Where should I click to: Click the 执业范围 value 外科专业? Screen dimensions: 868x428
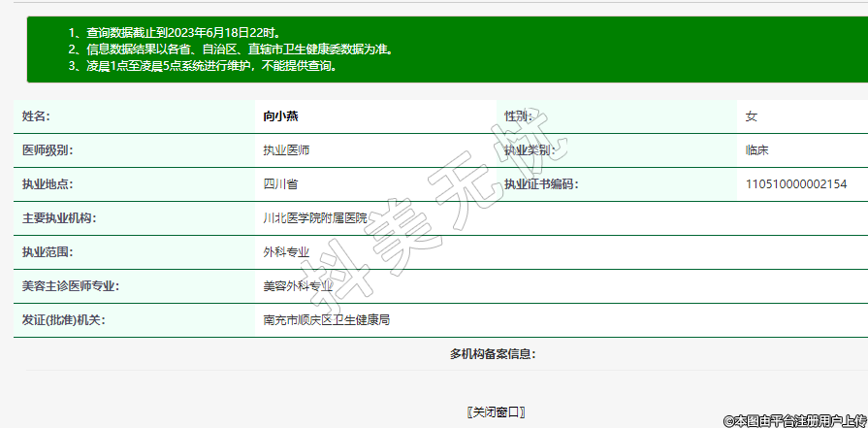pyautogui.click(x=287, y=252)
